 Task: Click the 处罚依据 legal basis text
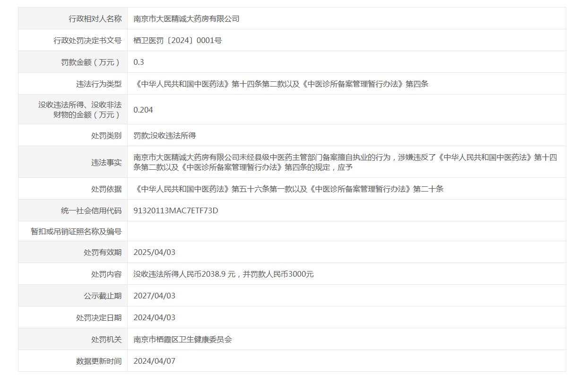[288, 189]
